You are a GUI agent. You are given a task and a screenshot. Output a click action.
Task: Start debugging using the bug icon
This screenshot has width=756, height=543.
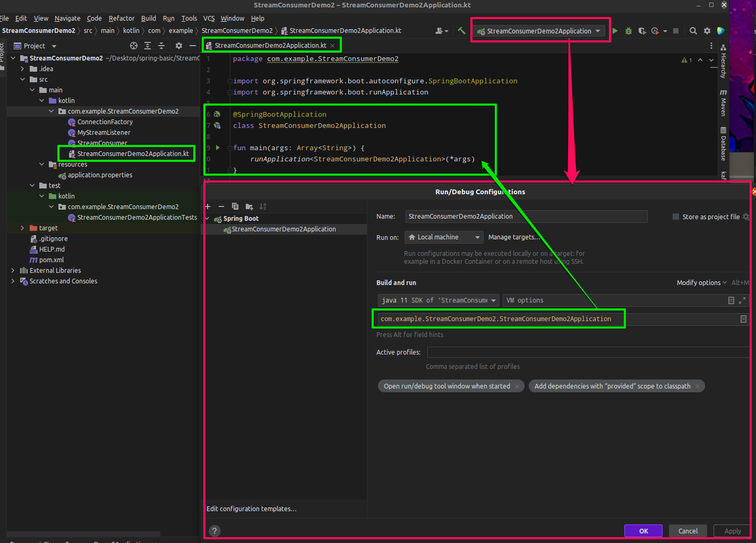pos(628,31)
